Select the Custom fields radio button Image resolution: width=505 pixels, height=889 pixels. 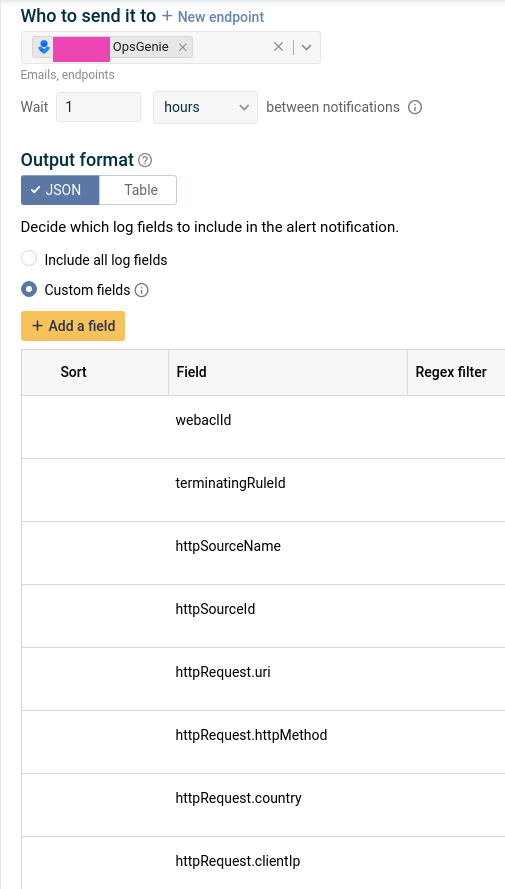pyautogui.click(x=29, y=290)
